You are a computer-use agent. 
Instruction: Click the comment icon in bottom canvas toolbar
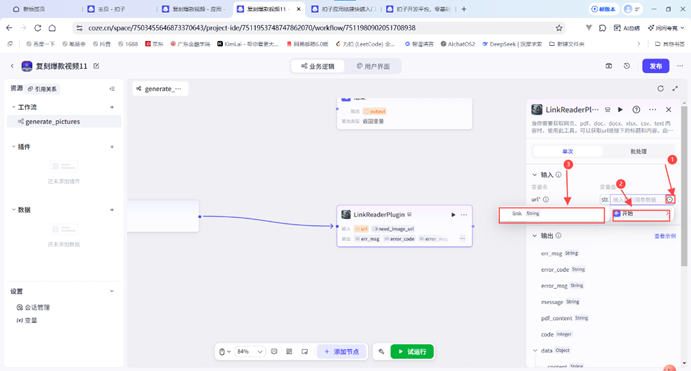point(274,352)
